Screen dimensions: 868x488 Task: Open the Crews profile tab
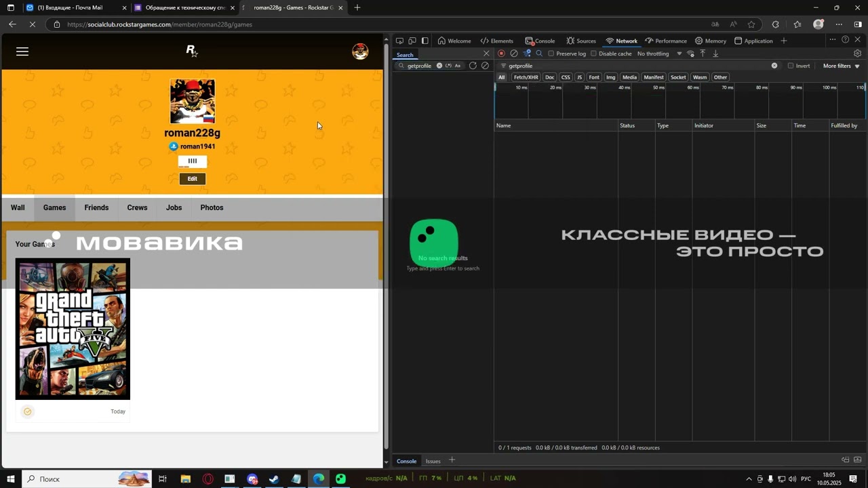(137, 208)
